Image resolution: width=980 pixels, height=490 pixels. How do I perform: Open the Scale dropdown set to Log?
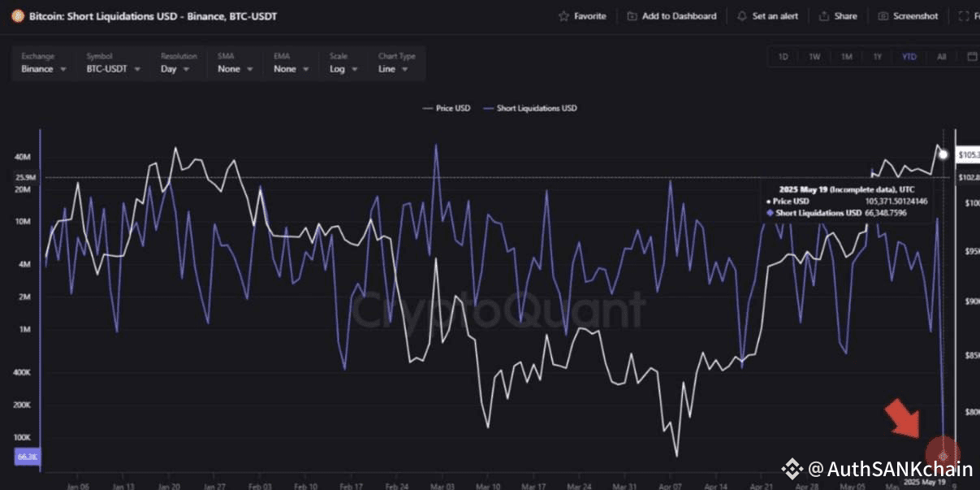[343, 63]
